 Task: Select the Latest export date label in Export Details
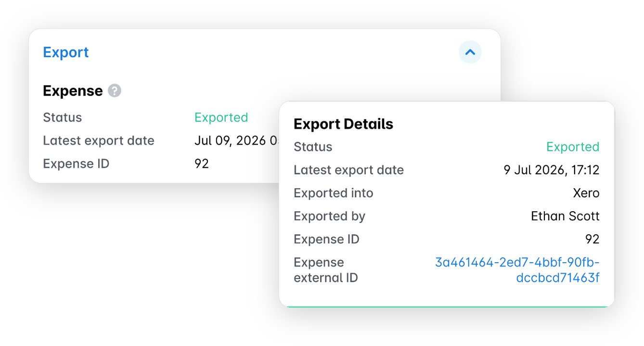(349, 170)
